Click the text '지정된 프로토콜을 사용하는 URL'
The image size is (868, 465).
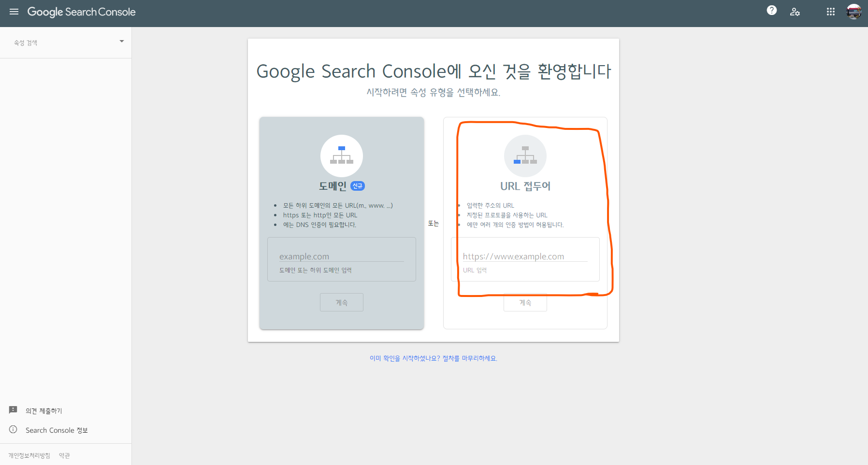click(x=507, y=215)
